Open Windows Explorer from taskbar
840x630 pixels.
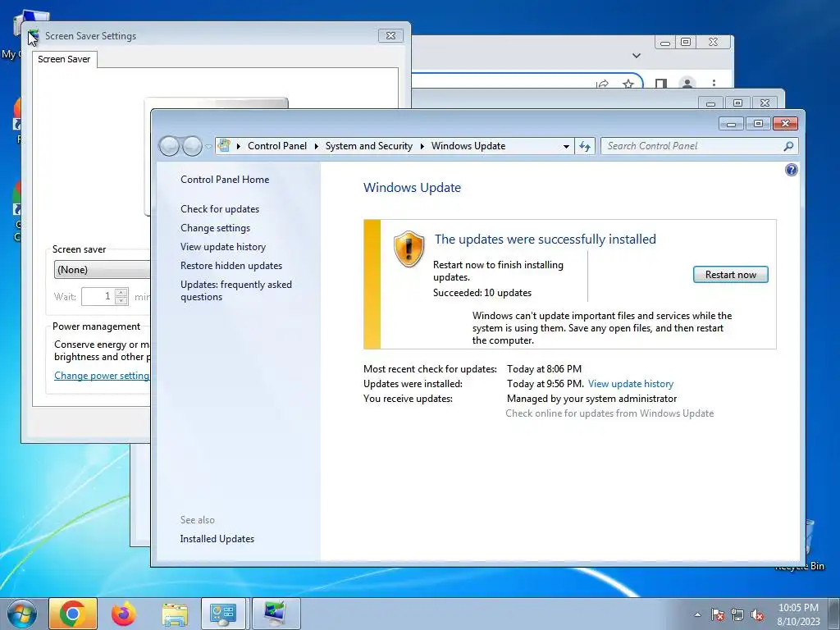point(175,614)
